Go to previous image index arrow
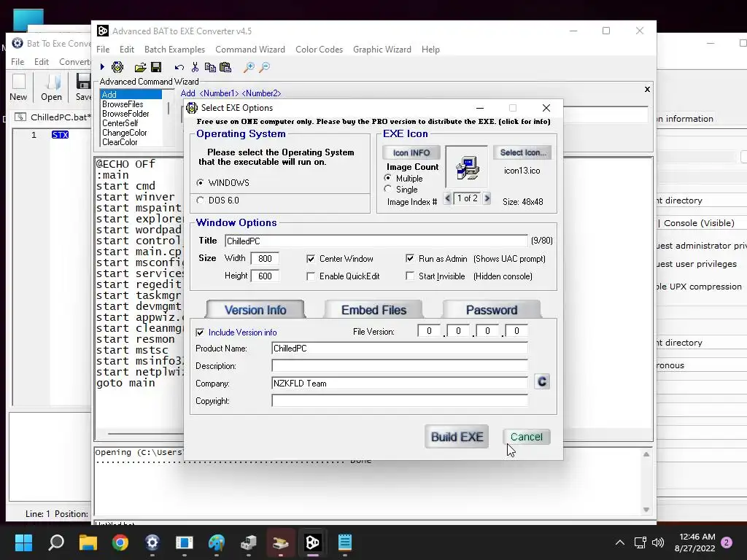This screenshot has height=560, width=747. point(447,198)
